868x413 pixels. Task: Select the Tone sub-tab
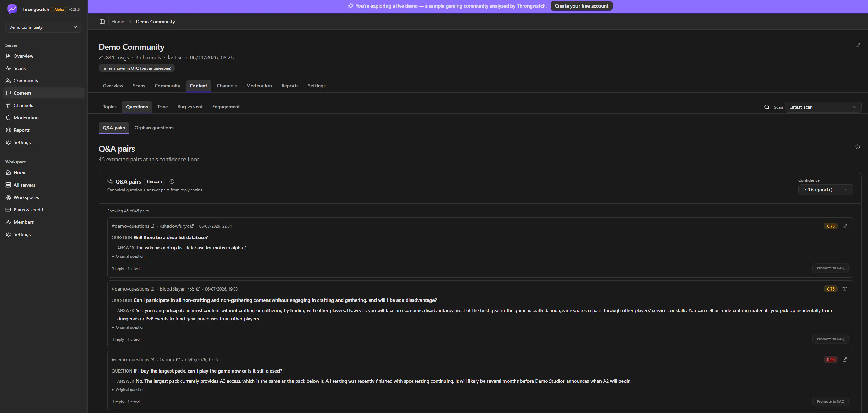click(x=163, y=107)
